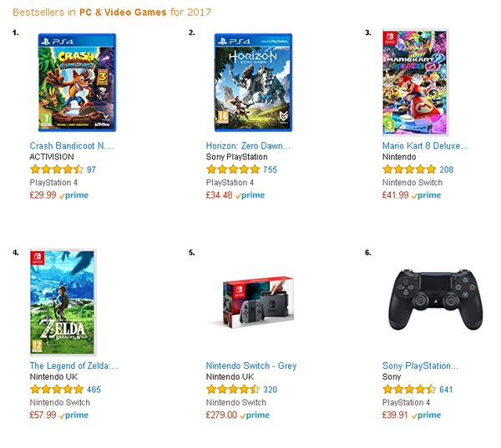Open the Mario Kart 8 Deluxe cover image
The image size is (501, 448).
point(416,83)
